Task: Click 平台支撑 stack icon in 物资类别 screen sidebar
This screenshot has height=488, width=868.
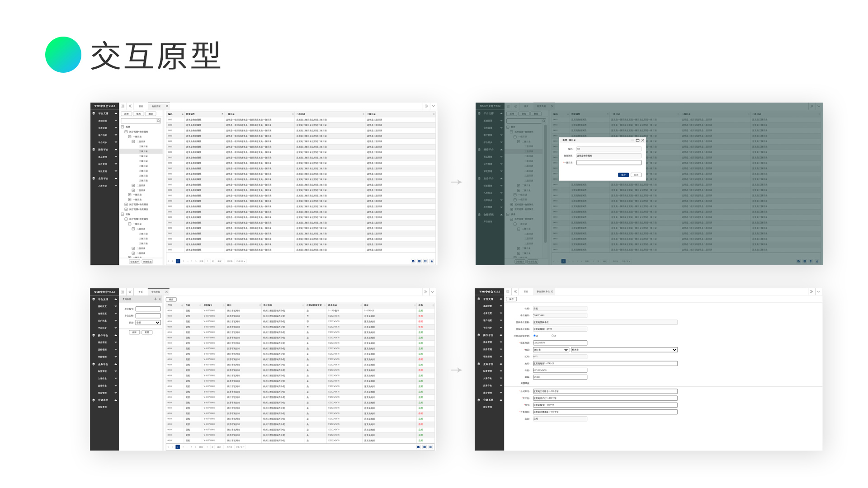Action: point(94,113)
